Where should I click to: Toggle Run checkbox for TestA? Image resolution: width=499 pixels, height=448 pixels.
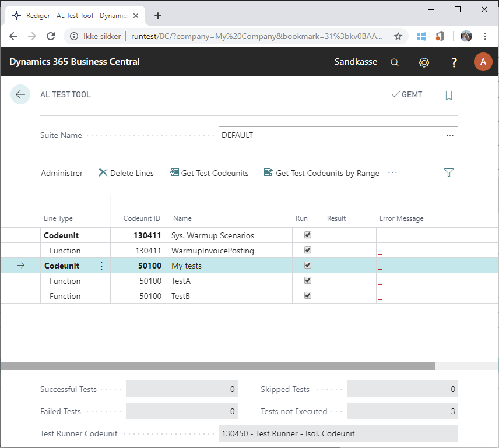308,280
